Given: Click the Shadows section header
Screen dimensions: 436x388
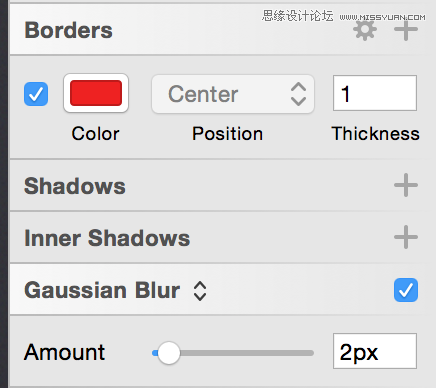Looking at the screenshot, I should (75, 186).
